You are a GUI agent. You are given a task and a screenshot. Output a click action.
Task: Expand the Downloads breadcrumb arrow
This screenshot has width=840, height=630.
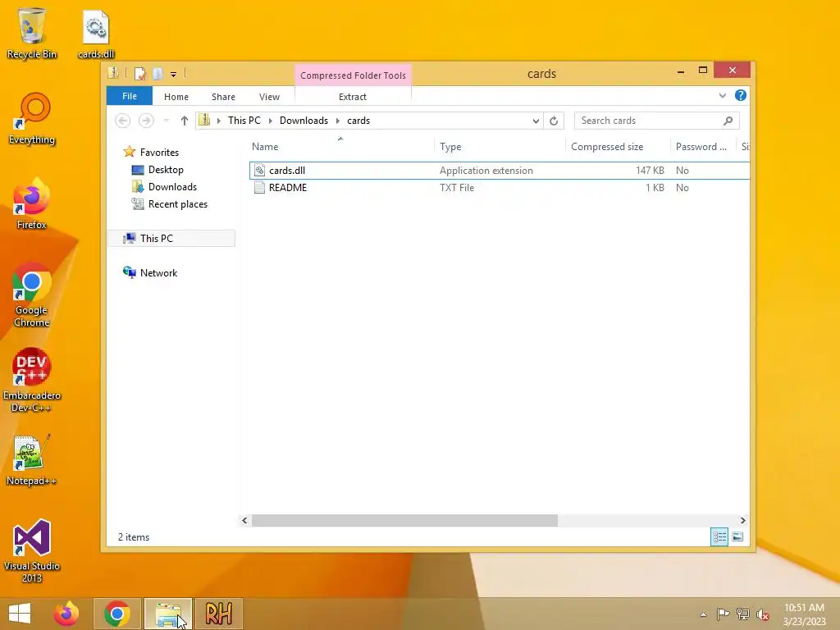[338, 121]
